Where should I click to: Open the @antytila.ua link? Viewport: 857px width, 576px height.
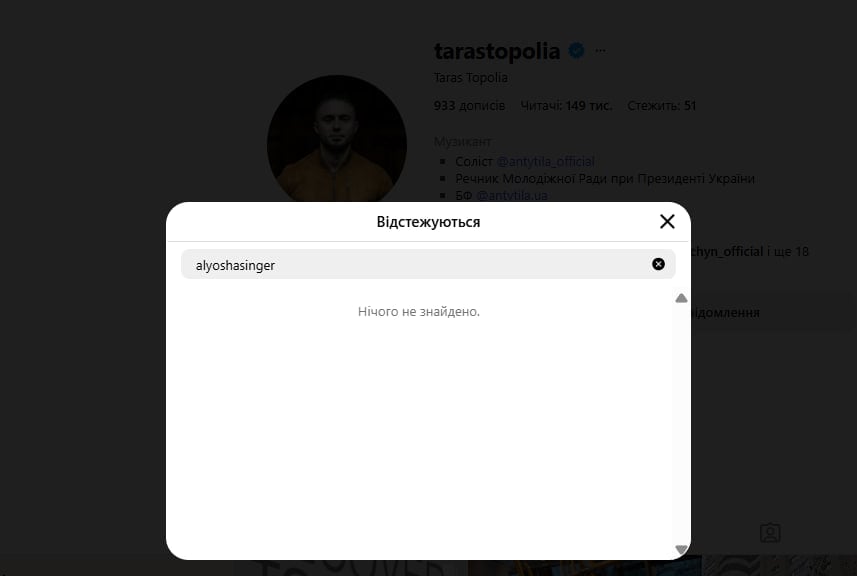click(x=512, y=196)
